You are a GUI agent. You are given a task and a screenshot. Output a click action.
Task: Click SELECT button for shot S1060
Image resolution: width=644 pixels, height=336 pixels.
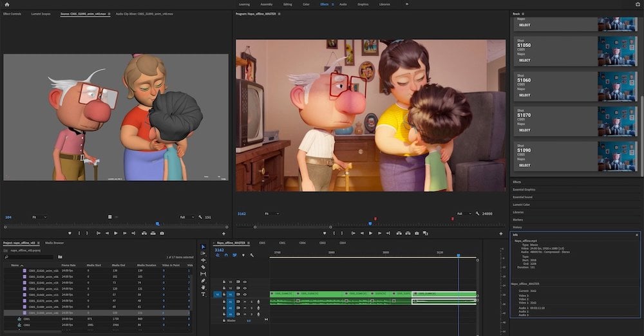point(524,95)
